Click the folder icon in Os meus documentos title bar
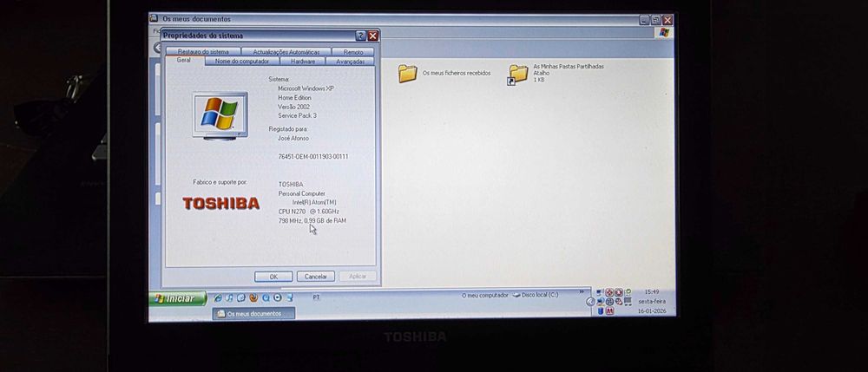Image resolution: width=868 pixels, height=372 pixels. pyautogui.click(x=154, y=19)
